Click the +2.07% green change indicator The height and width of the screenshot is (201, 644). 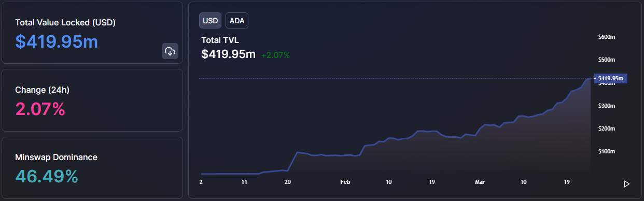click(x=275, y=54)
